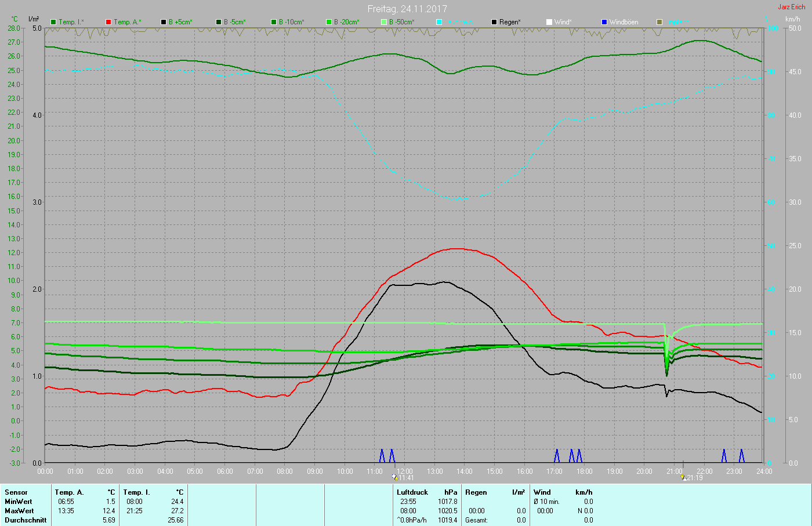Select the black Regen legend square
Viewport: 812px width, 526px height.
494,22
